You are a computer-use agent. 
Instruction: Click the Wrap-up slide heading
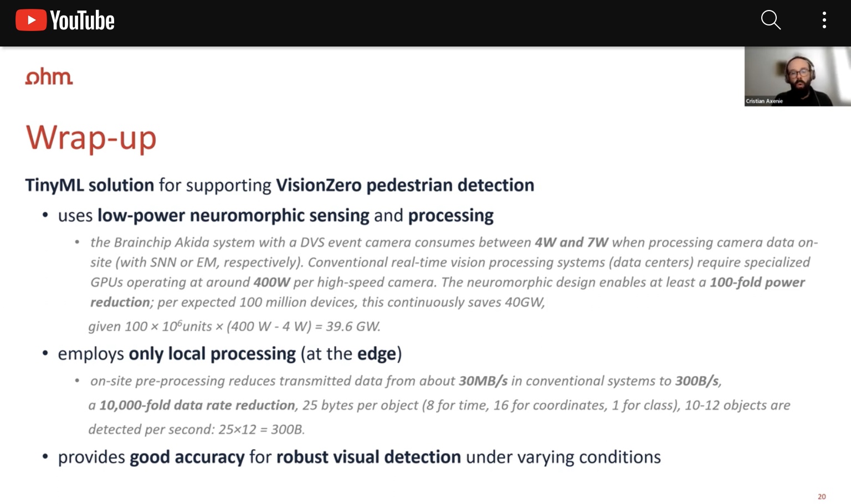click(91, 137)
